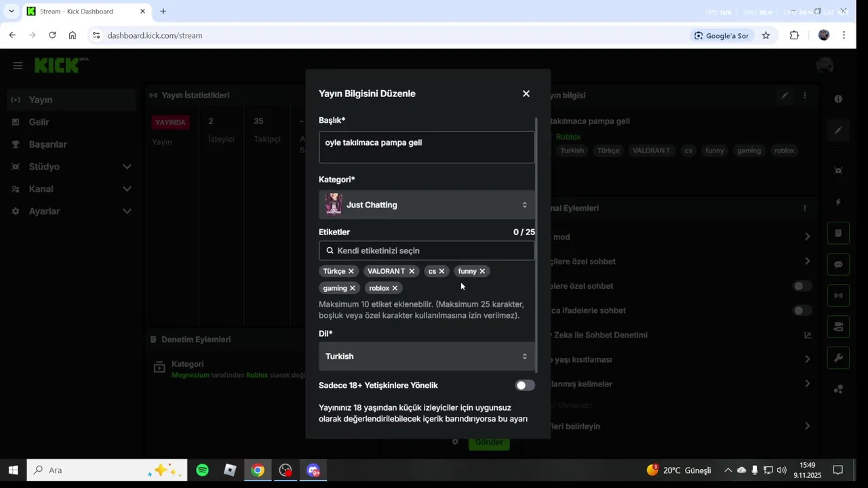Open Zeka ile Sohbet Denetimi external link

click(807, 335)
